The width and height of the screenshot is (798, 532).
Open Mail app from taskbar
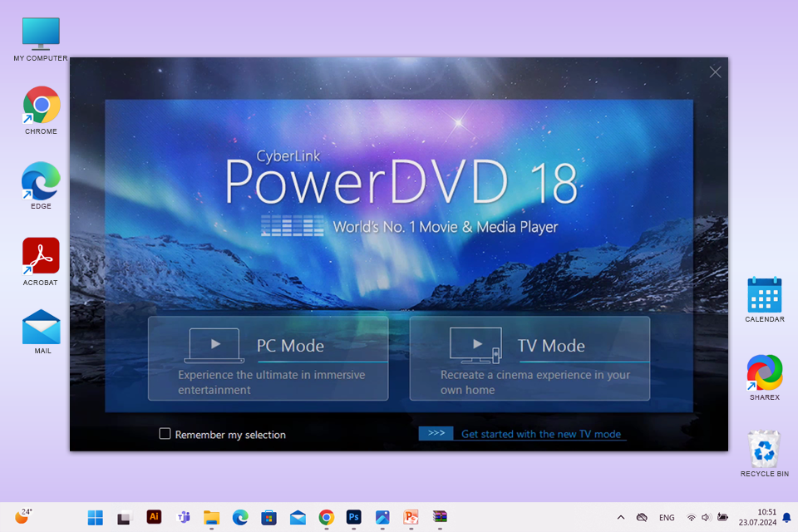(298, 518)
